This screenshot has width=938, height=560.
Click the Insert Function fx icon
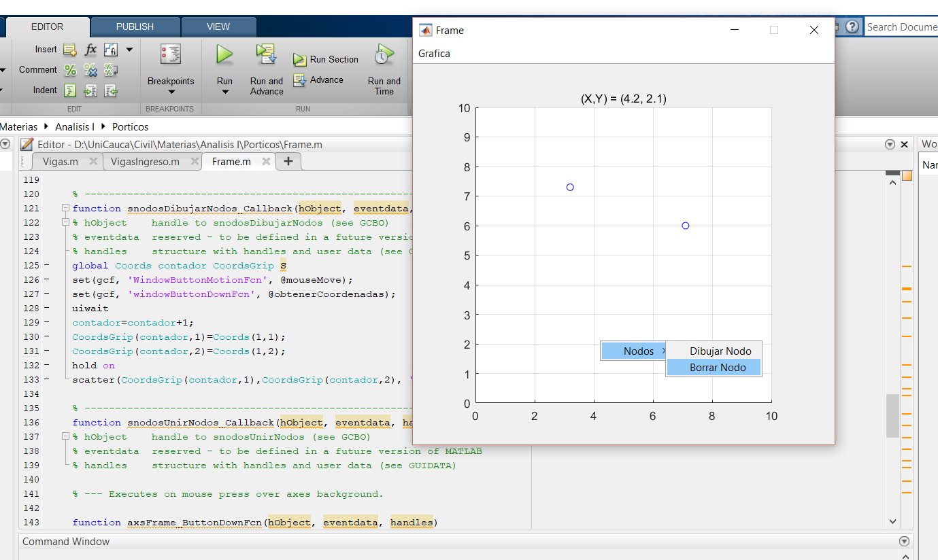coord(90,50)
